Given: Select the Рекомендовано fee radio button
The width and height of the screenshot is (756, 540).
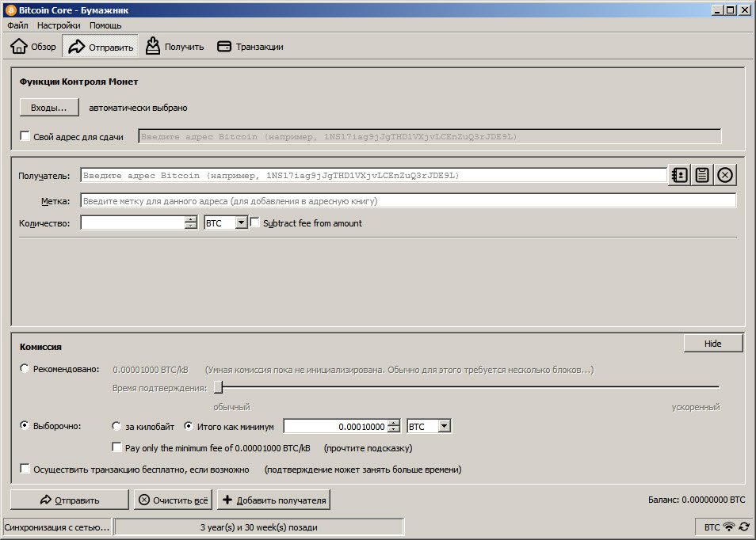Looking at the screenshot, I should (25, 369).
